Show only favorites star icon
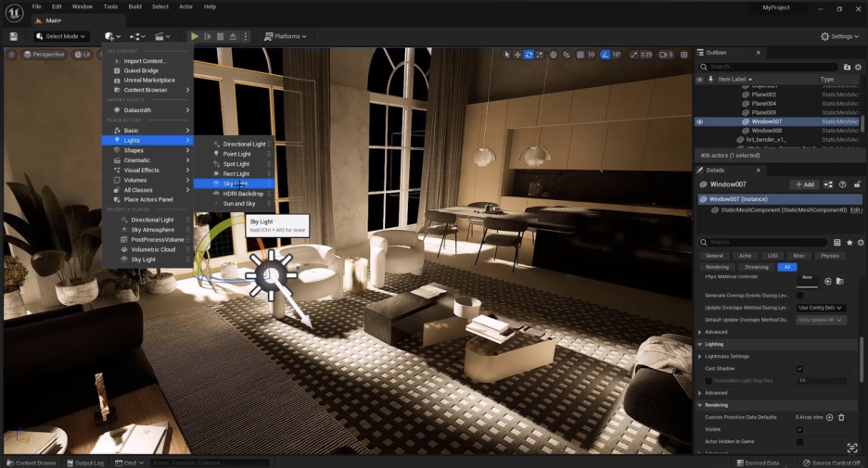868x468 pixels. pyautogui.click(x=849, y=242)
